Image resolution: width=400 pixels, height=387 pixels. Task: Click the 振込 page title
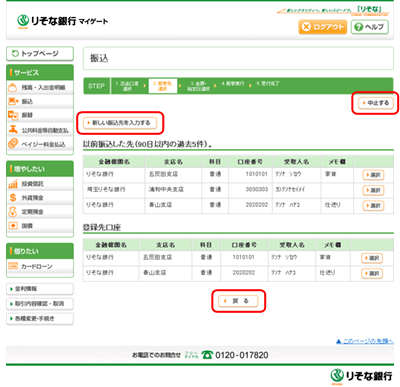(x=99, y=58)
